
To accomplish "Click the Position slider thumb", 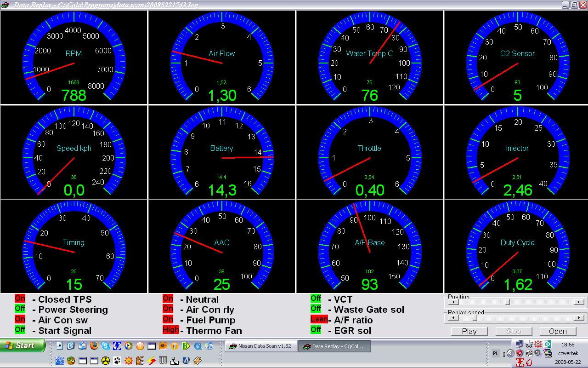I will tap(507, 302).
